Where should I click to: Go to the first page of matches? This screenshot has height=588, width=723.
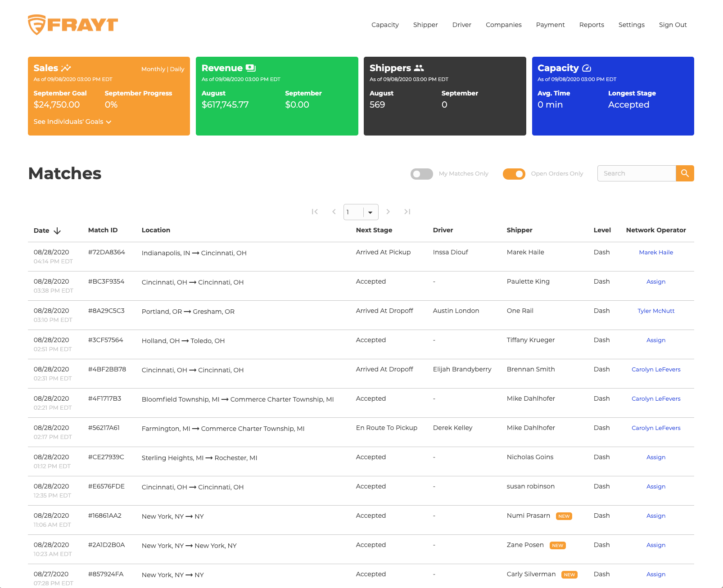click(315, 212)
